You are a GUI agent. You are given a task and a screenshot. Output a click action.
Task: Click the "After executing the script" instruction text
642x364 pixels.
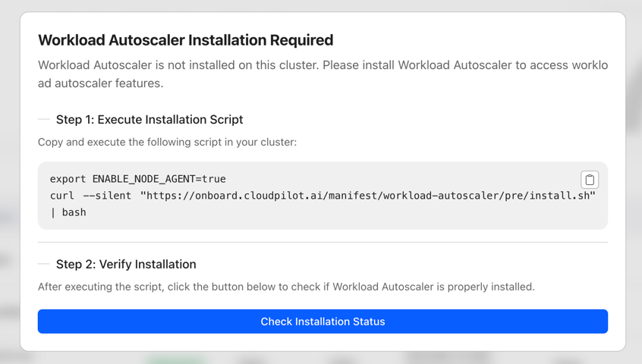click(x=286, y=287)
